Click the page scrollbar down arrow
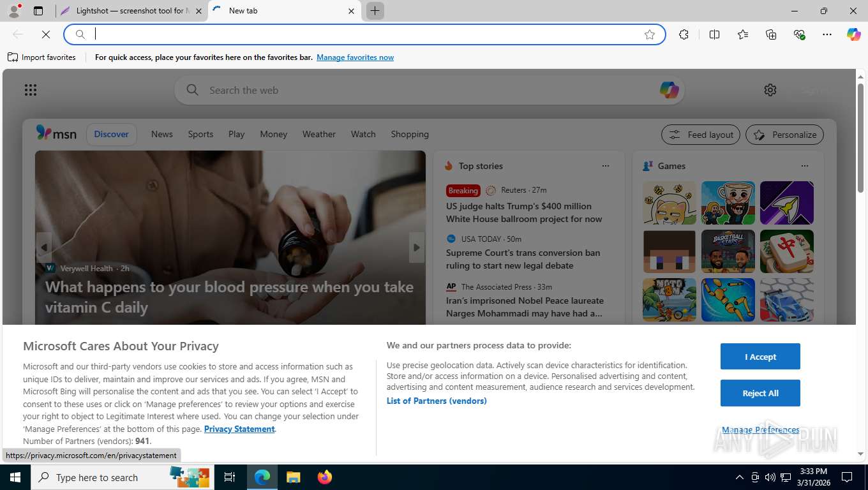This screenshot has height=490, width=868. [860, 454]
